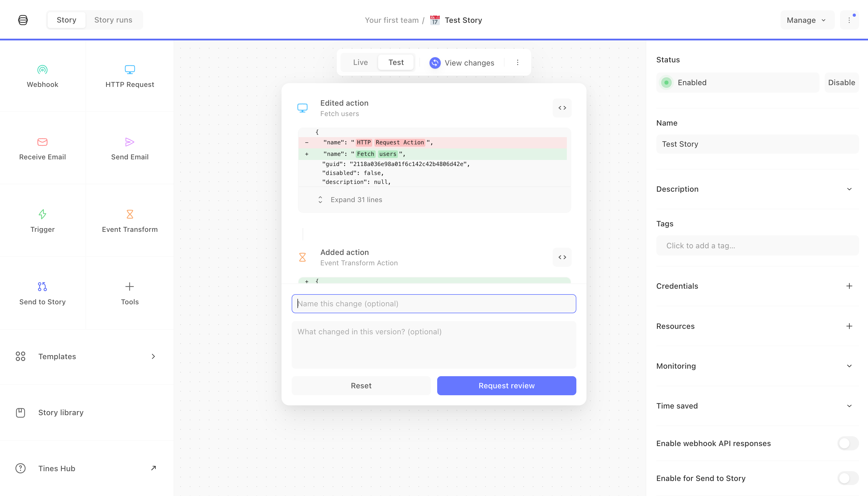
Task: Select the Send to Story action icon
Action: coord(42,286)
